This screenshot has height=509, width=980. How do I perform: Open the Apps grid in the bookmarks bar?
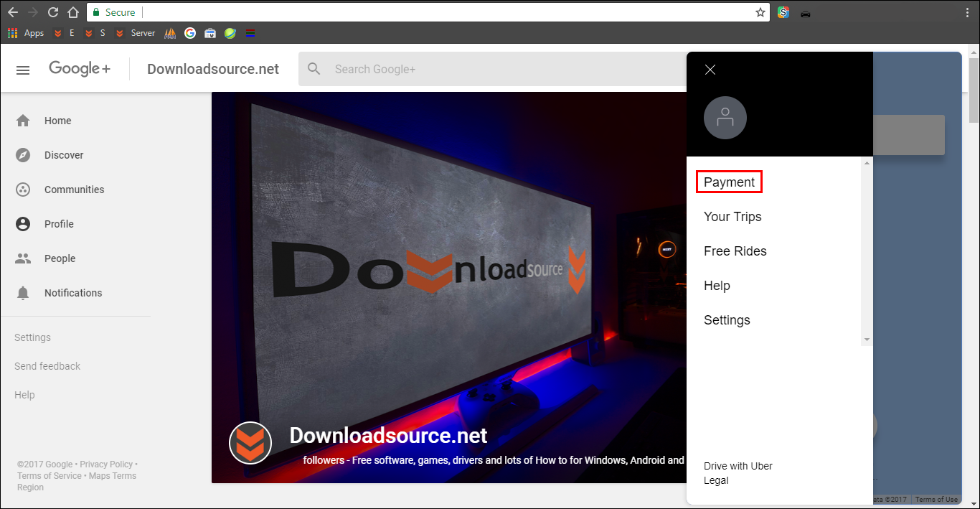pyautogui.click(x=26, y=33)
